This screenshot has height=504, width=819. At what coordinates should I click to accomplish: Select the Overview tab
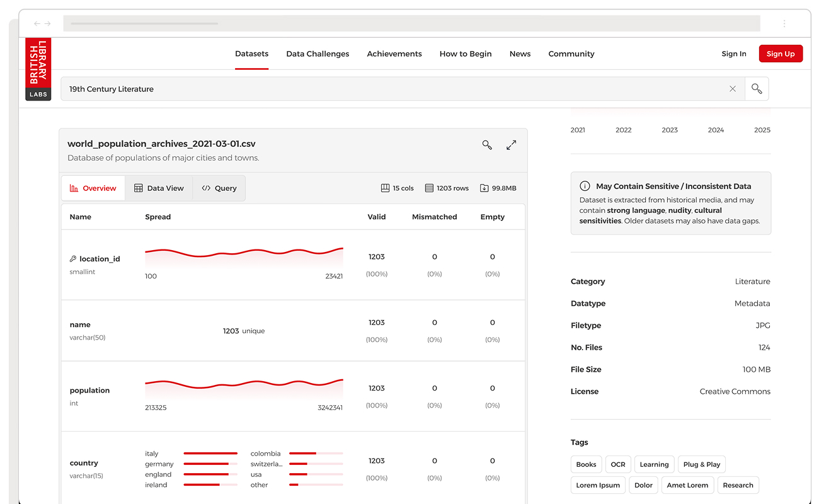click(93, 188)
